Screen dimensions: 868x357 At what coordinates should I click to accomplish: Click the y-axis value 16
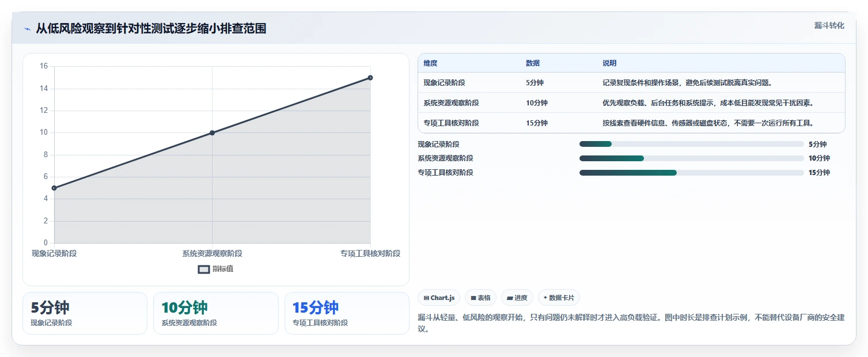click(x=44, y=66)
